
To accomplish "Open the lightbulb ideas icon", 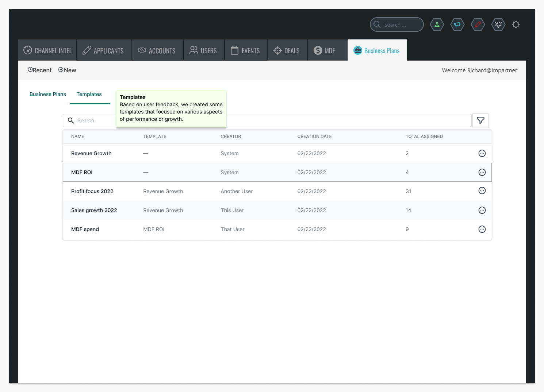I will coord(498,25).
